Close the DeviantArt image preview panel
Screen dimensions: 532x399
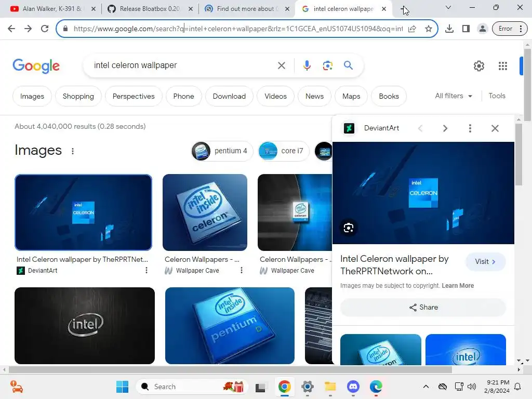(x=495, y=128)
